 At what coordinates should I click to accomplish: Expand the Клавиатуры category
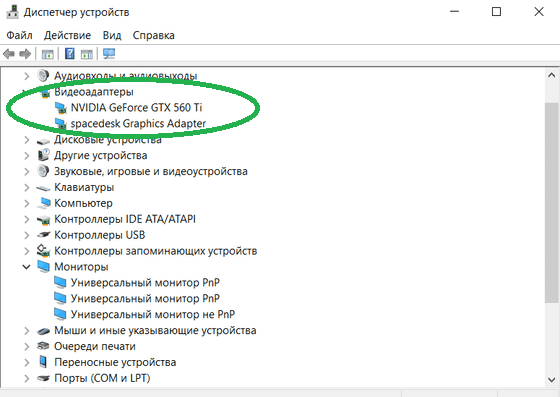click(x=26, y=187)
